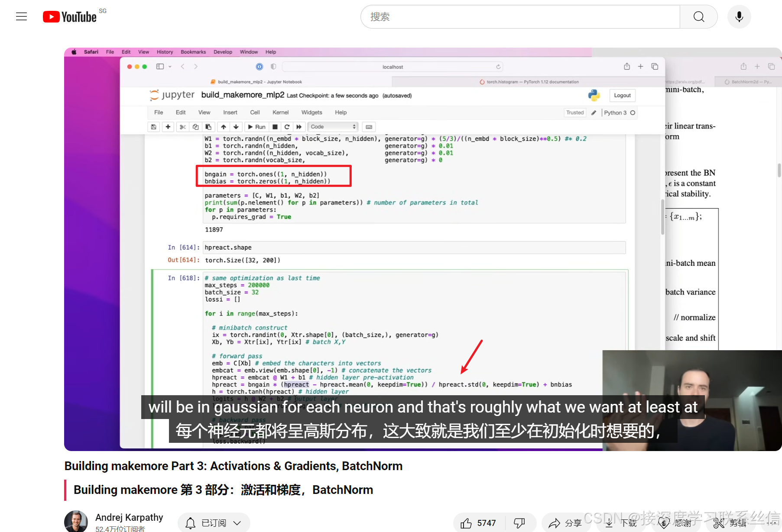Click the magnifier search button

(698, 17)
